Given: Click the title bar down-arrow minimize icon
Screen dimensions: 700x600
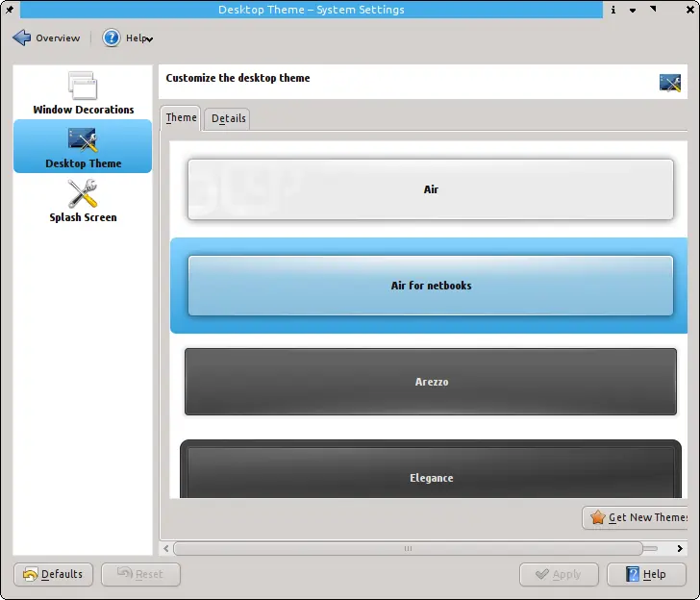Looking at the screenshot, I should coord(633,10).
